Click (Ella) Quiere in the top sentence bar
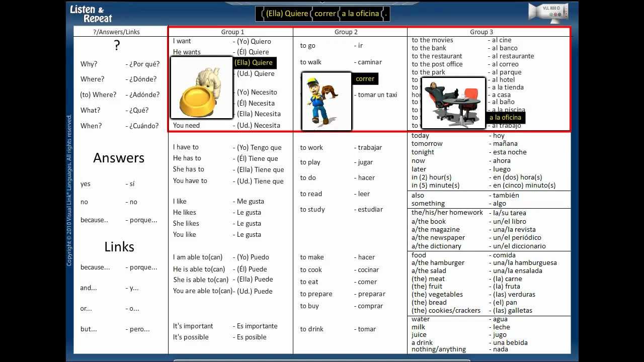 coord(287,14)
